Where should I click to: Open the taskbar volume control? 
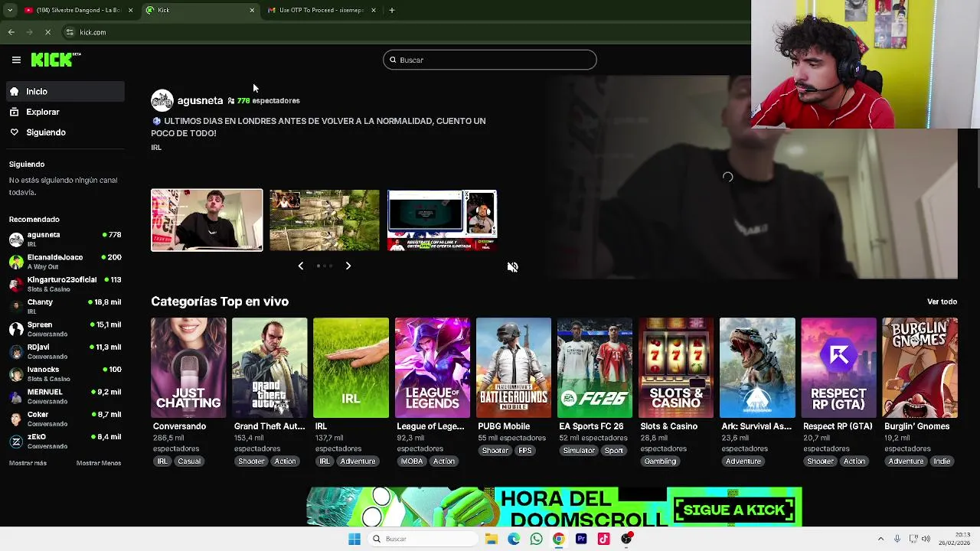(926, 539)
